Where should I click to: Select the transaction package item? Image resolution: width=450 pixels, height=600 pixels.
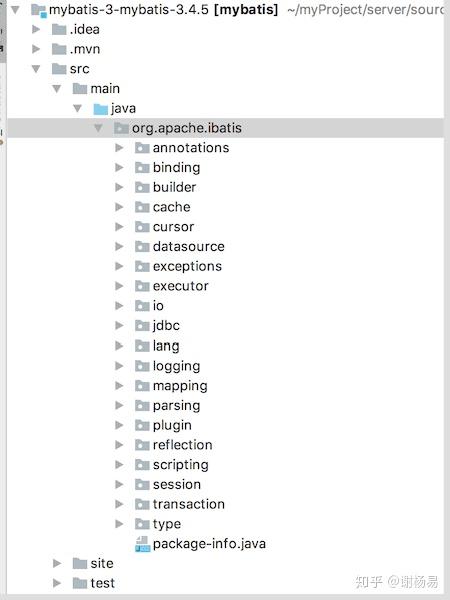189,504
